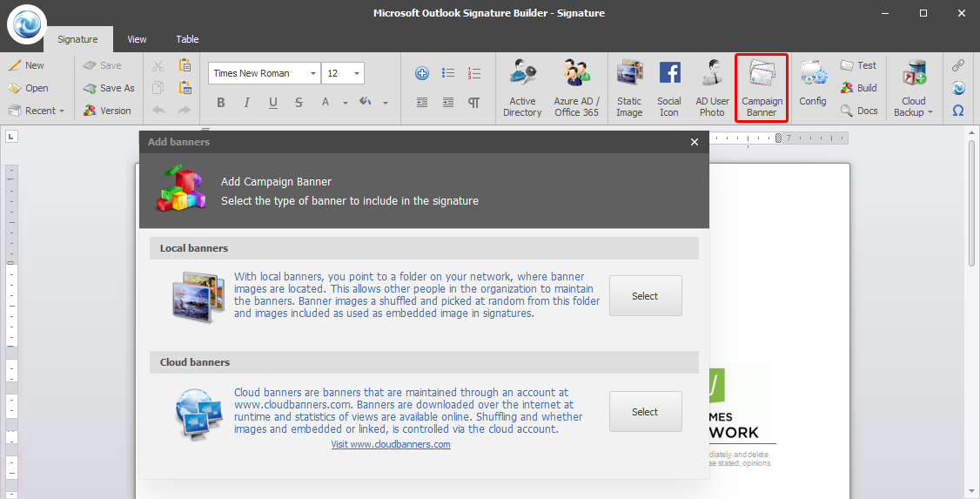Open the Docs magnifier item
Screen dimensions: 980x499
(859, 111)
